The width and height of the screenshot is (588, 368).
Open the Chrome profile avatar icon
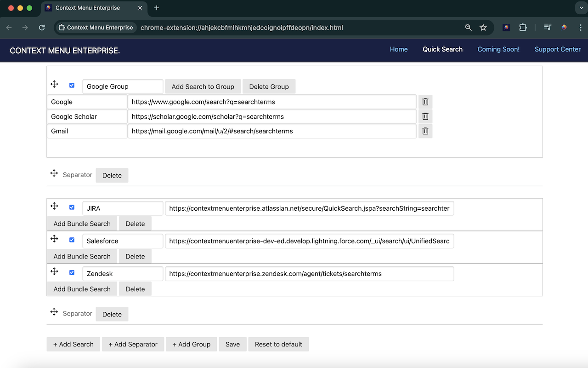coord(564,28)
